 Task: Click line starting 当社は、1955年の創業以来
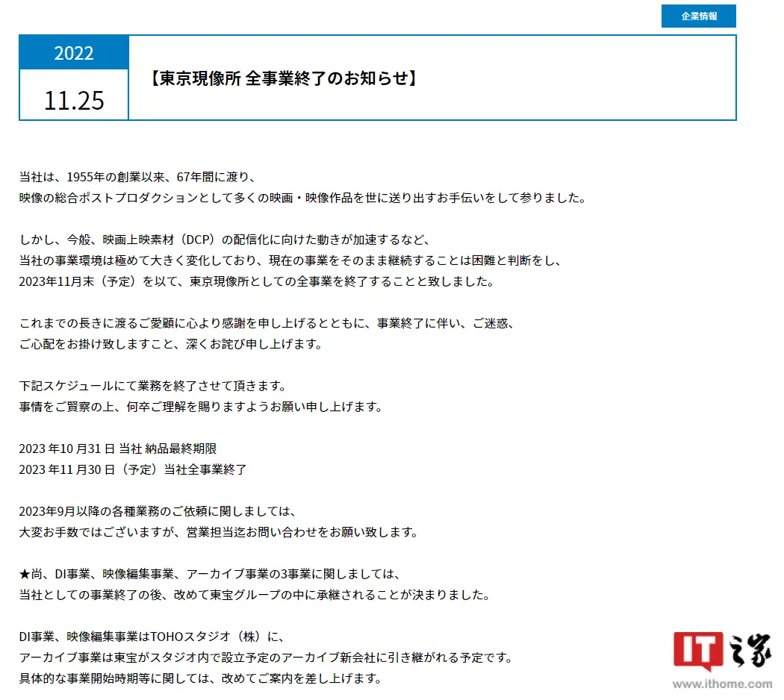coord(138,177)
